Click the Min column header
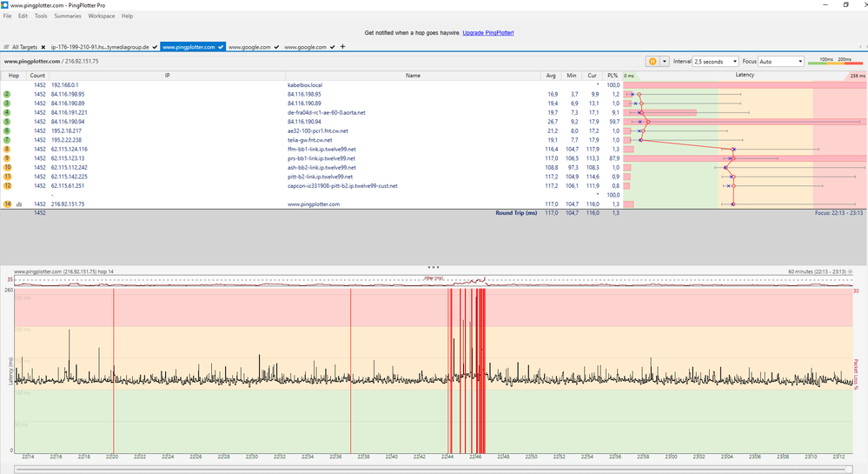 click(572, 76)
